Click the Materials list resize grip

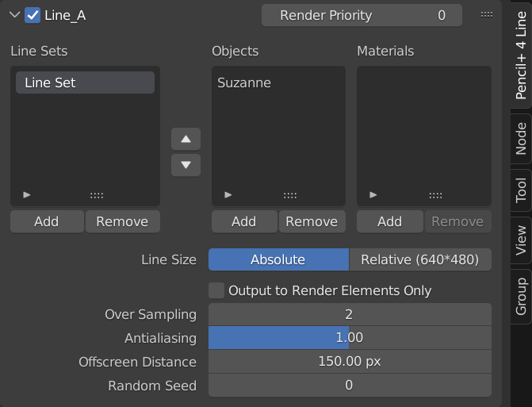coord(435,195)
